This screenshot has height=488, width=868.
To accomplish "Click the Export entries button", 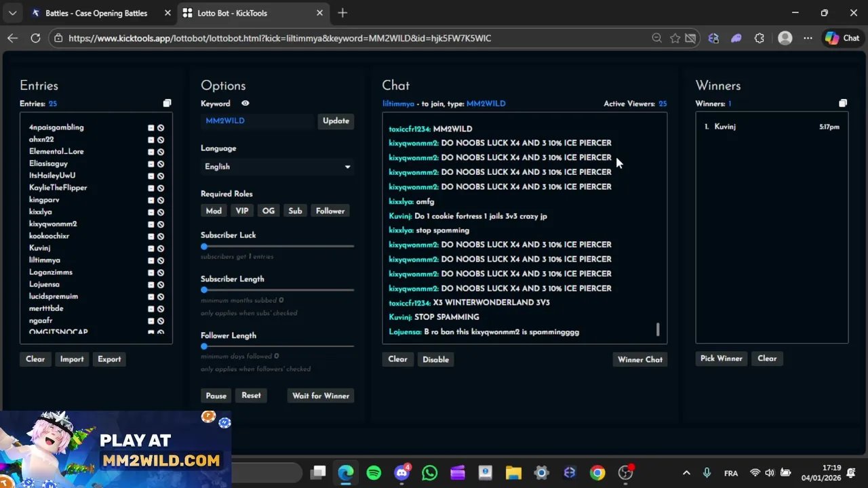I will click(109, 359).
